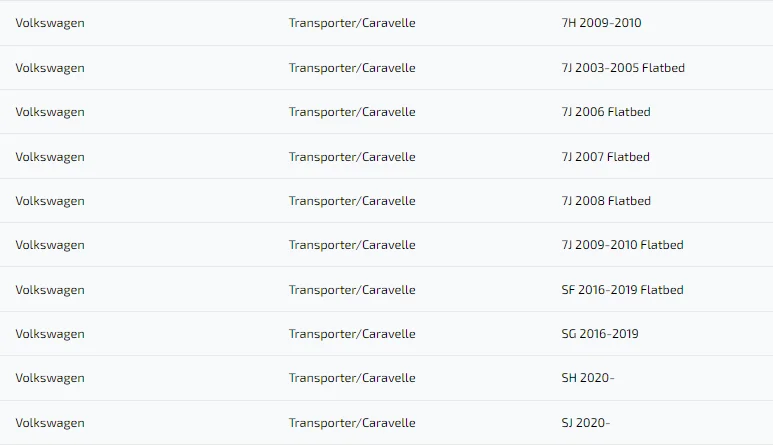Viewport: 773px width, 445px height.
Task: Select the 7J 2006 Flatbed entry
Action: pos(606,112)
